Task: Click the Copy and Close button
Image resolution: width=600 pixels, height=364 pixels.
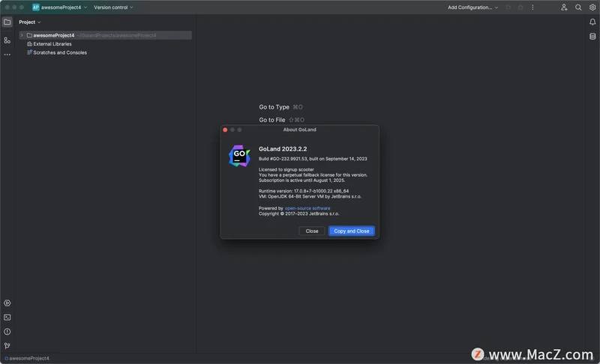Action: click(351, 231)
